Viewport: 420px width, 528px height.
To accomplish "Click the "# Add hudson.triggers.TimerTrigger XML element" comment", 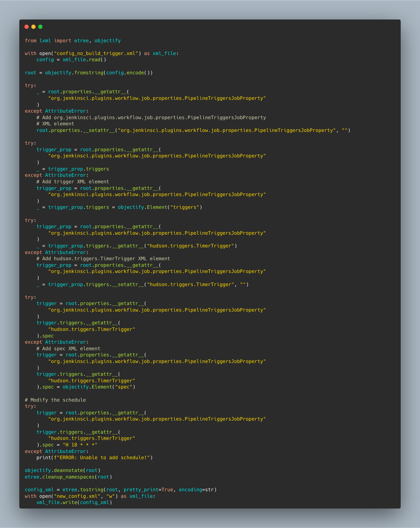I will (x=103, y=259).
